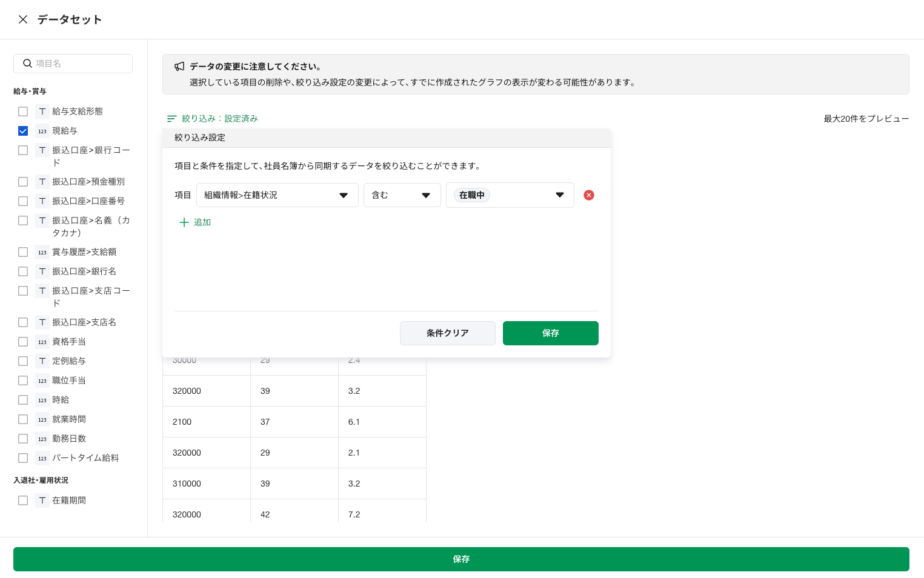Click the numeric type icon beside 時給
The width and height of the screenshot is (924, 578).
tap(42, 400)
